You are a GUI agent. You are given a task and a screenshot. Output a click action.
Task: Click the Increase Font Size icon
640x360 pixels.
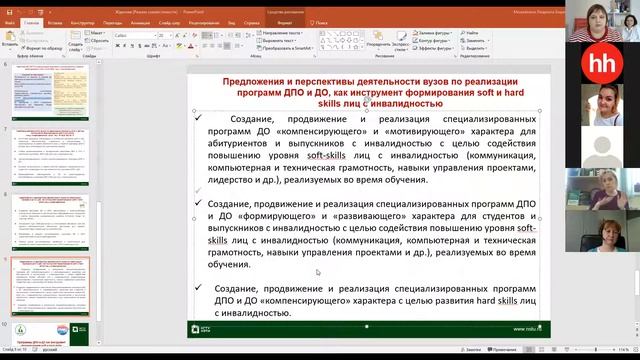177,36
